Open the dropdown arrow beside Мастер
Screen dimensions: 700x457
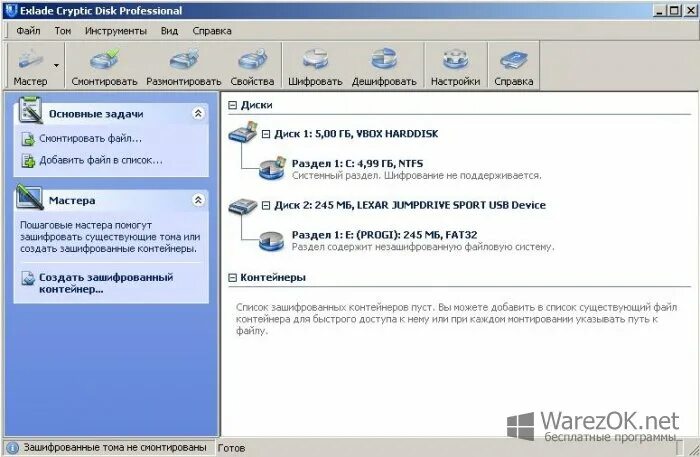(57, 66)
